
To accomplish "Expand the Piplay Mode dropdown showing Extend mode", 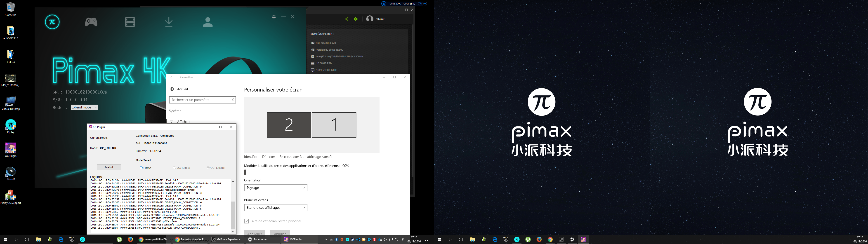I will pyautogui.click(x=84, y=108).
